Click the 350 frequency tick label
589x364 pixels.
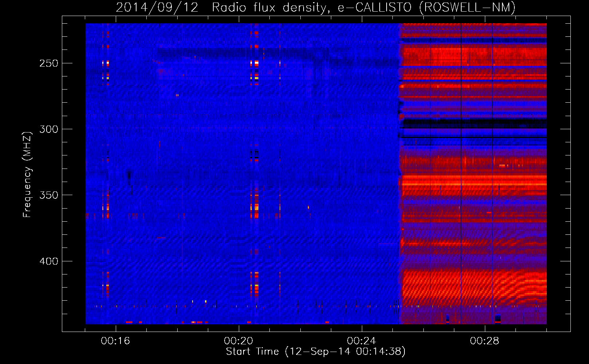[x=49, y=195]
